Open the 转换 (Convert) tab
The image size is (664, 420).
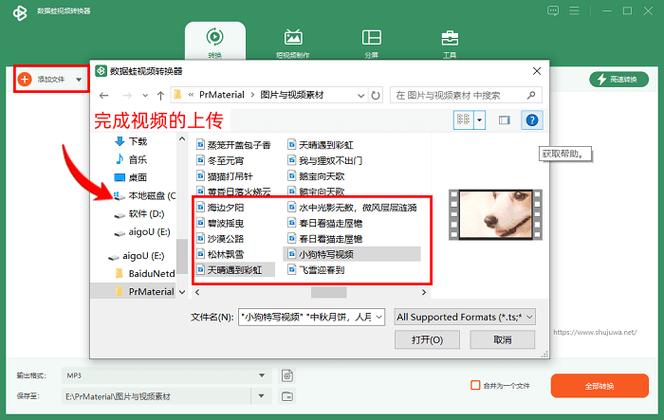[214, 43]
